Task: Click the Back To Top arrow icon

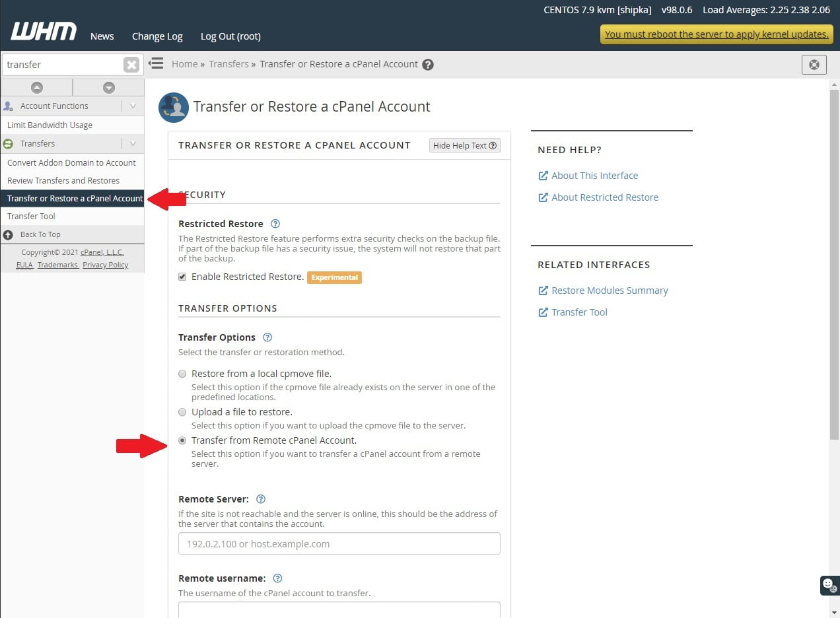Action: coord(9,234)
